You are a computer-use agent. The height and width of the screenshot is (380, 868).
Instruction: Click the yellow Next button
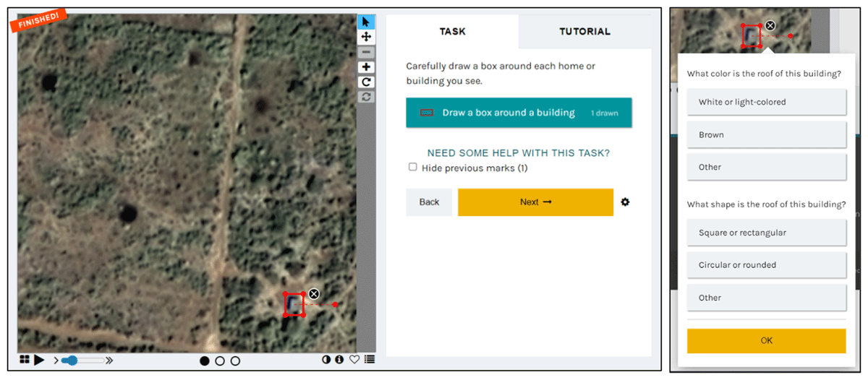pyautogui.click(x=535, y=202)
